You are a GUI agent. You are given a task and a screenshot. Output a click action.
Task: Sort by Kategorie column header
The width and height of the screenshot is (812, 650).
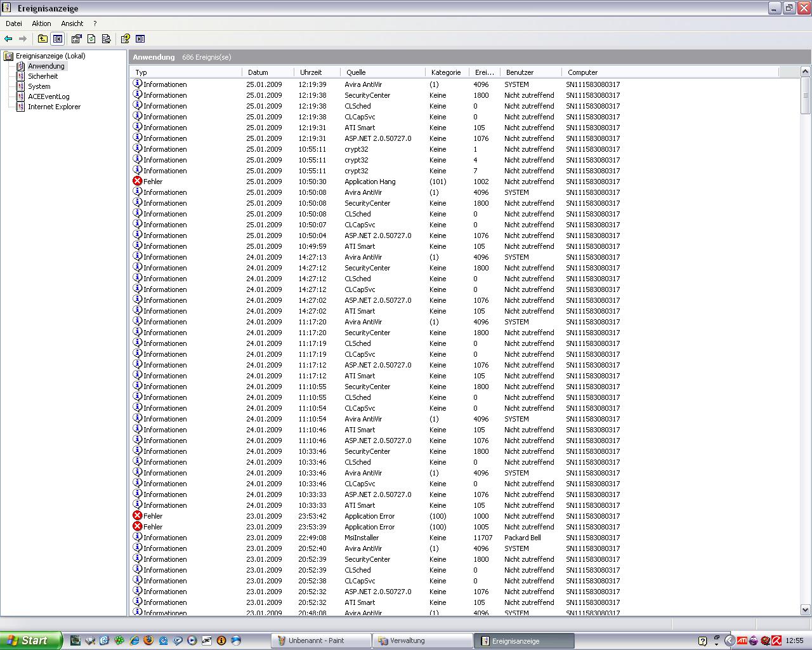coord(447,72)
